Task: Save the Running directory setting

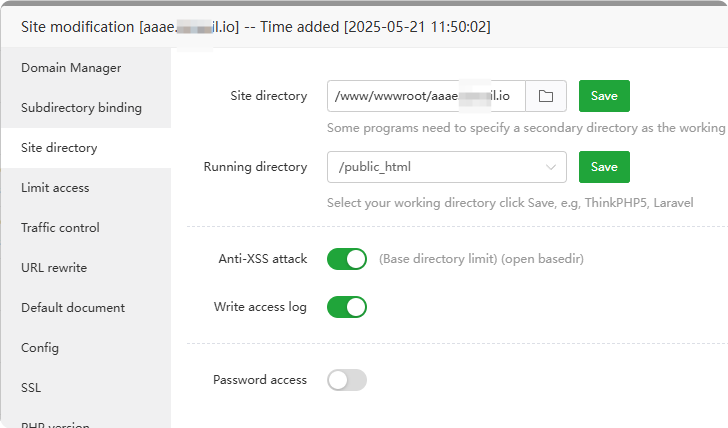Action: click(604, 167)
